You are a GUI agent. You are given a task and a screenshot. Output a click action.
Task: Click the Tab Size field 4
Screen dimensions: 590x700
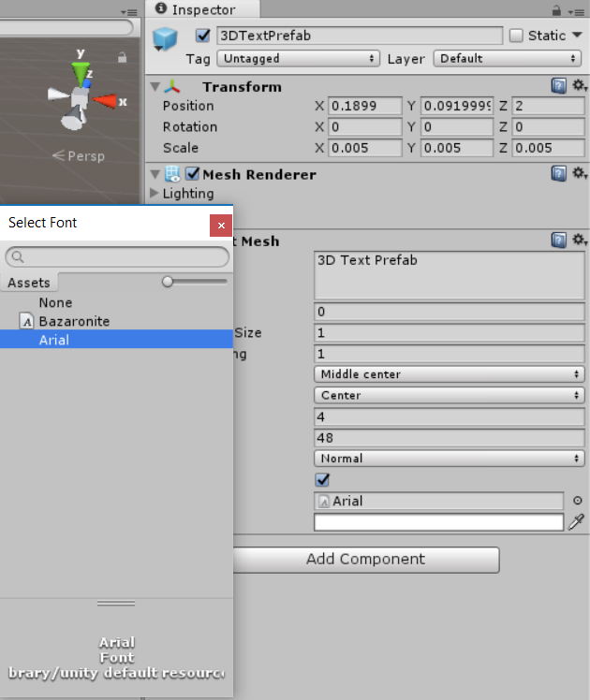pyautogui.click(x=450, y=416)
